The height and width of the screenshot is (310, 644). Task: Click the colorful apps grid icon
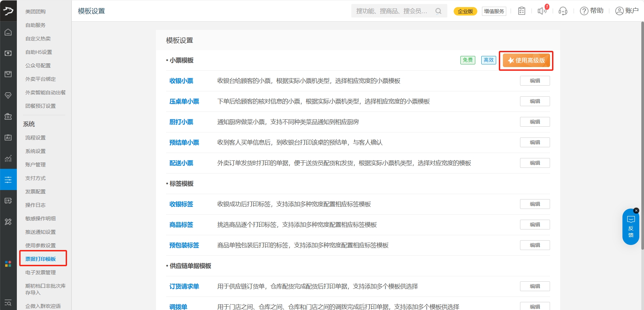tap(8, 263)
